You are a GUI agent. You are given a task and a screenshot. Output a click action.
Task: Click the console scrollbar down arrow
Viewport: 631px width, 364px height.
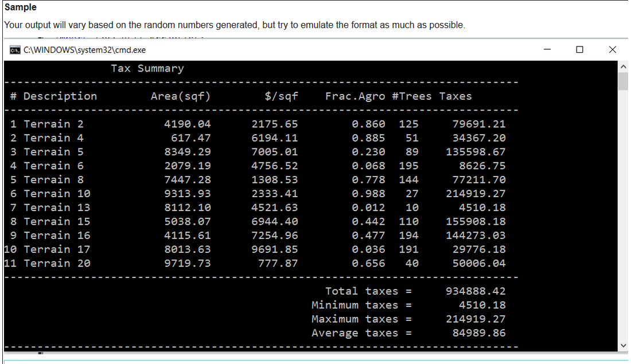[624, 346]
